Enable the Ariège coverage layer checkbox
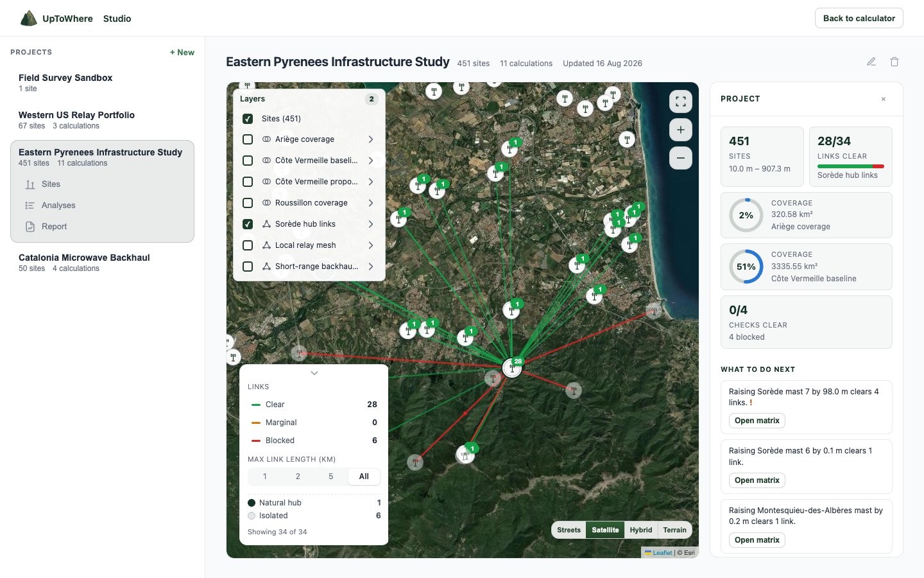 click(248, 139)
